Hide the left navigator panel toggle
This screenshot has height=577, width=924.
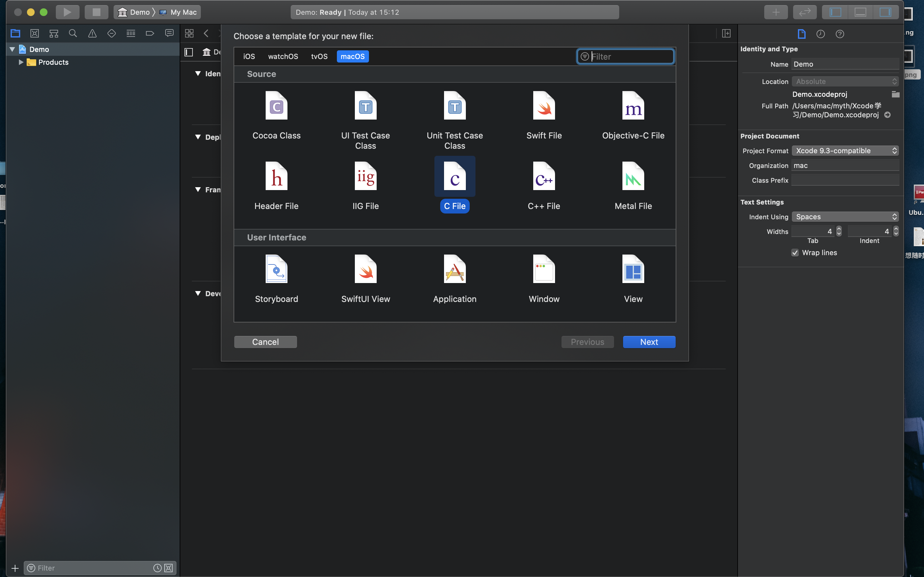[x=835, y=12]
